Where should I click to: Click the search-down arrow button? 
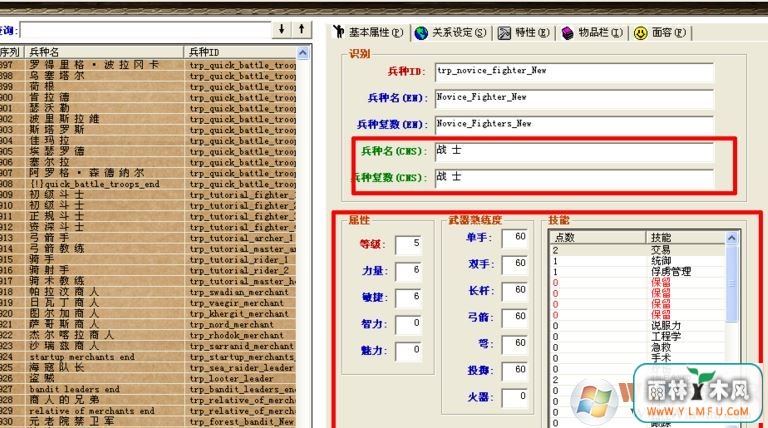point(282,29)
